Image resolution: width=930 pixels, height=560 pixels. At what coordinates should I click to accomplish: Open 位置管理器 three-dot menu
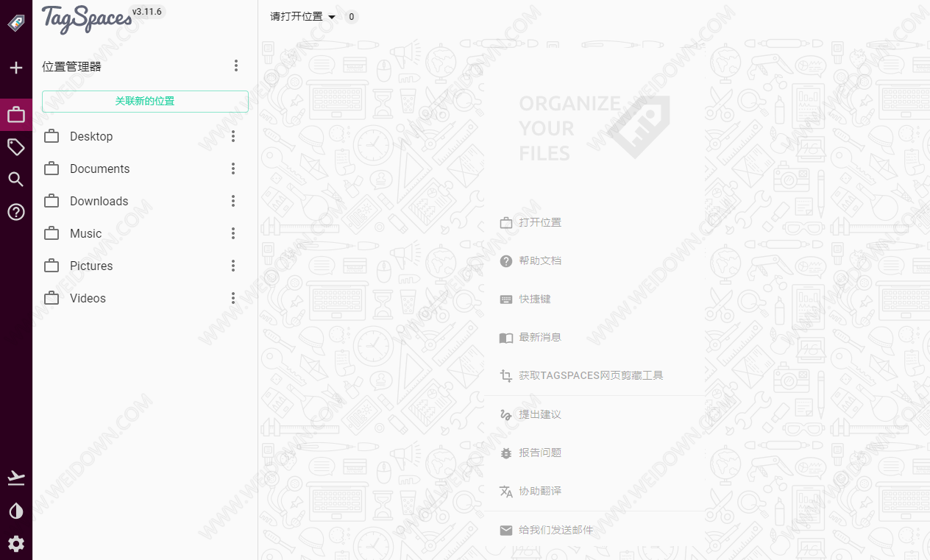point(236,65)
